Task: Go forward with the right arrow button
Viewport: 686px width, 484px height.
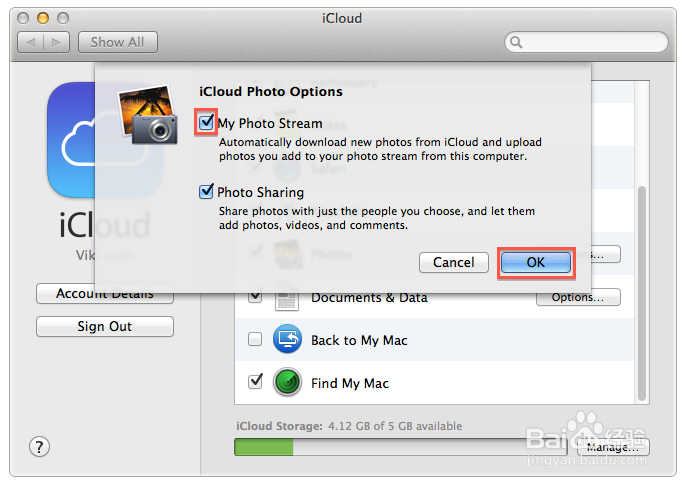Action: coord(57,43)
